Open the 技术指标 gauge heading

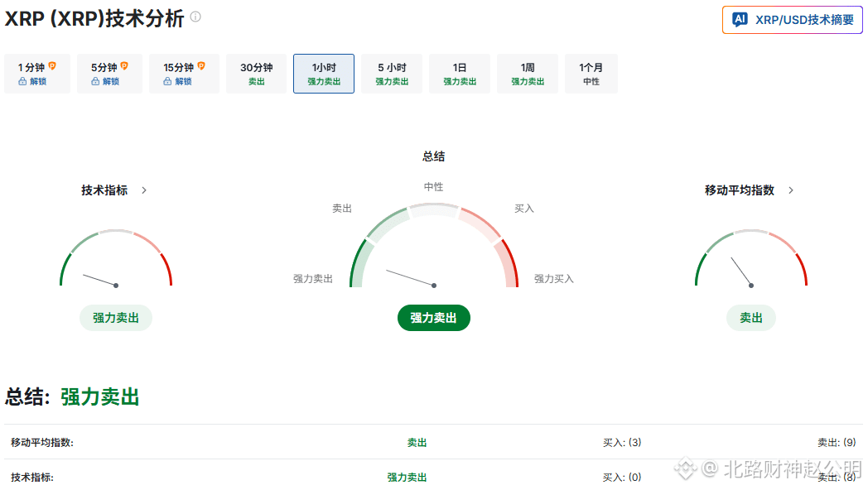tap(104, 190)
